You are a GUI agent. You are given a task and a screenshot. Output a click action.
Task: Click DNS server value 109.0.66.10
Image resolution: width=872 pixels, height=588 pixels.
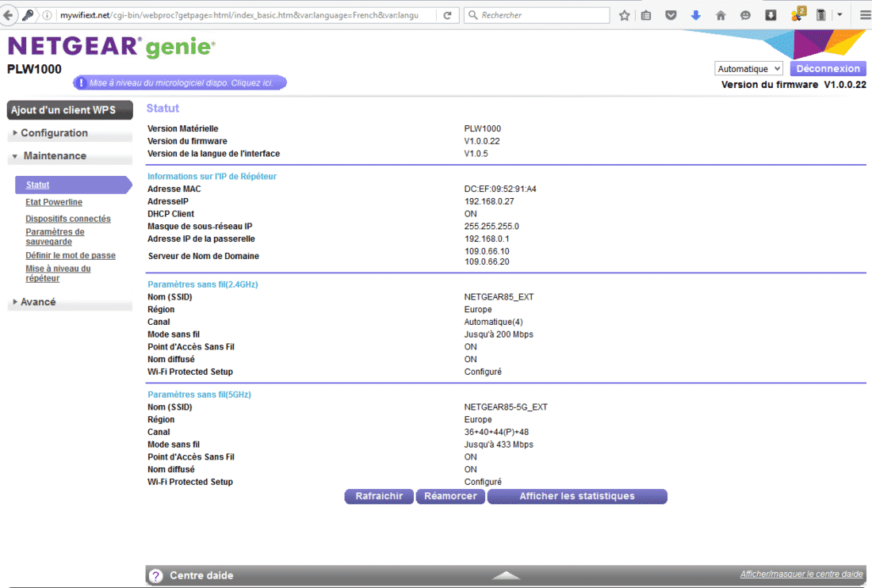[x=487, y=251]
